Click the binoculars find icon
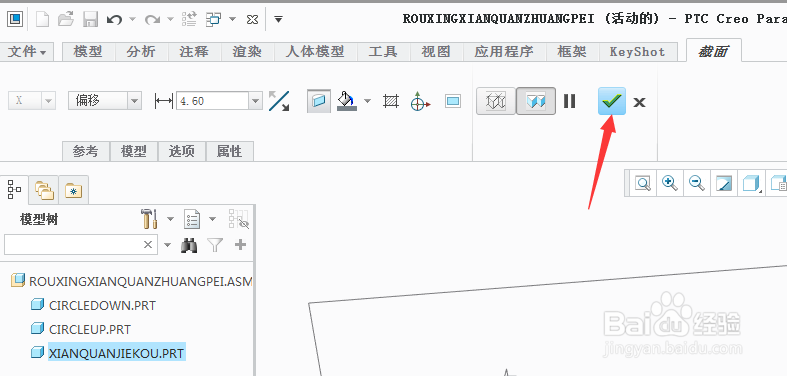 pos(189,244)
